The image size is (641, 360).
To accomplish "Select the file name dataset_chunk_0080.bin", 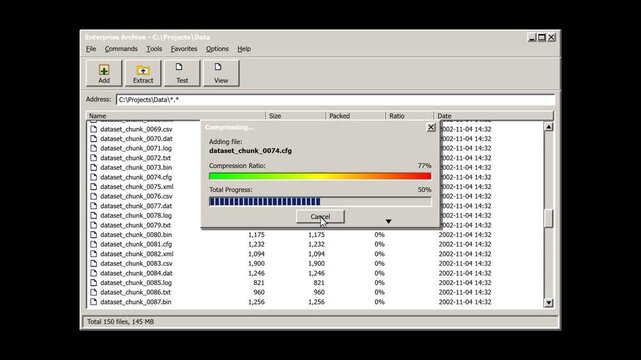I will (x=136, y=235).
